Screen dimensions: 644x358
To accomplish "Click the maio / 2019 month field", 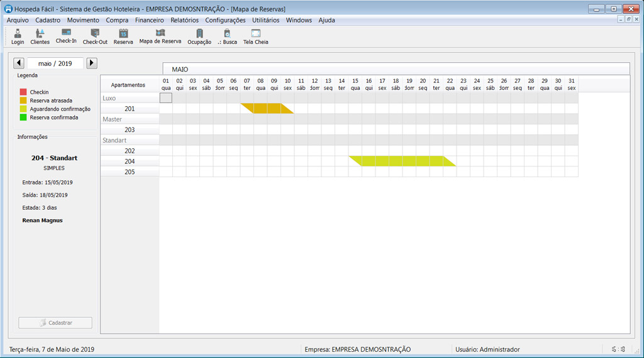I will (x=55, y=63).
